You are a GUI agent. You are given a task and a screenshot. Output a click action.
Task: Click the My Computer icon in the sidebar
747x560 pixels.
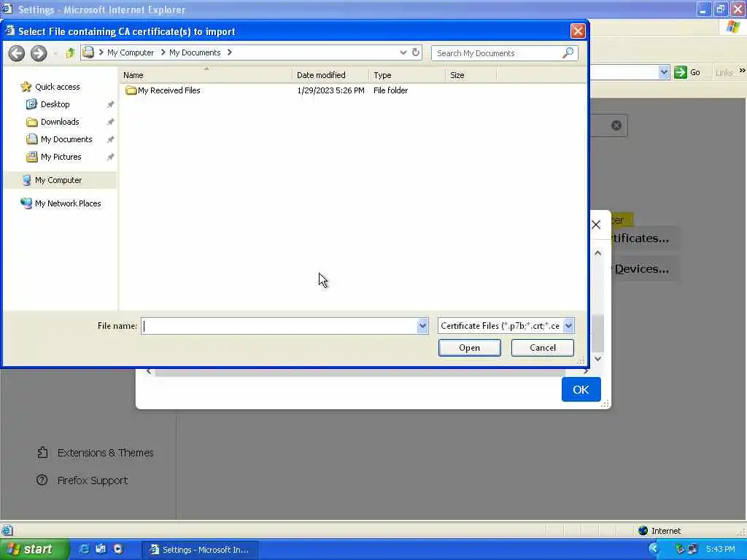pyautogui.click(x=27, y=180)
